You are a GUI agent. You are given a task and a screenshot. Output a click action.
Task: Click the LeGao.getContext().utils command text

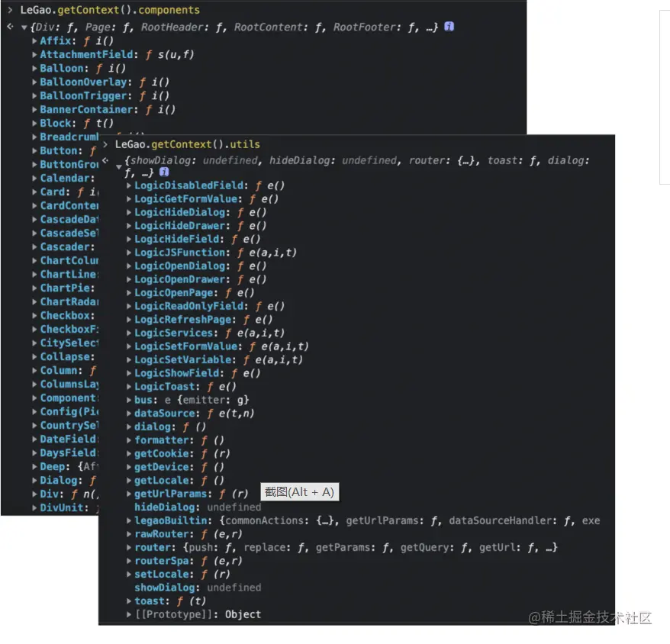pos(187,144)
